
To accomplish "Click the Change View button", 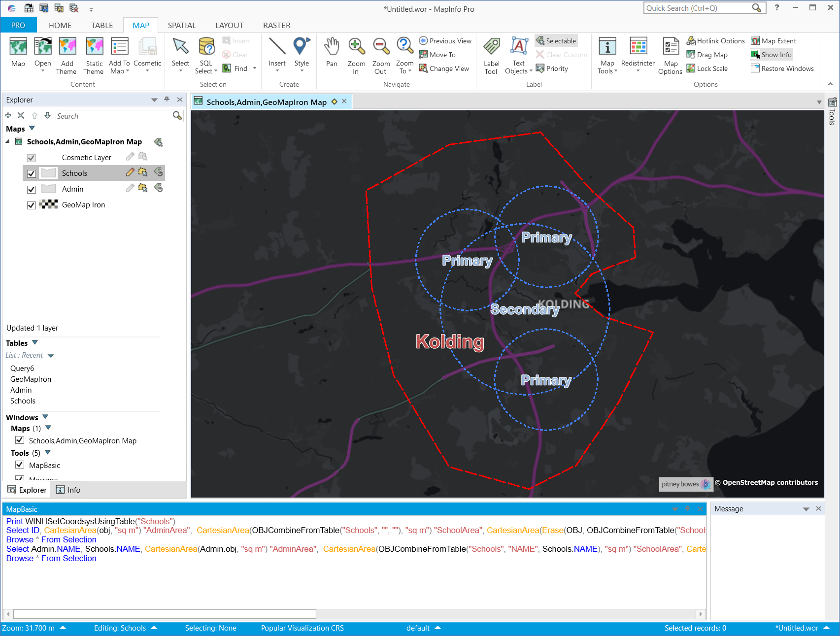I will pyautogui.click(x=444, y=68).
